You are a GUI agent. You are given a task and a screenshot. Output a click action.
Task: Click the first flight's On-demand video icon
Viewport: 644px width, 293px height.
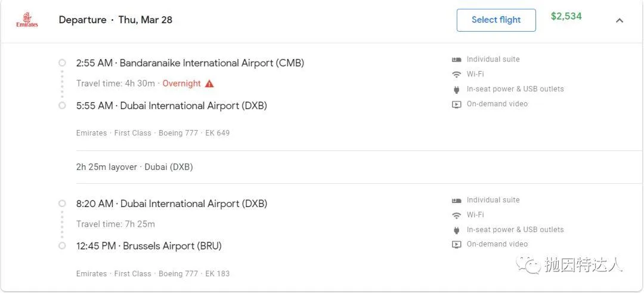click(456, 104)
